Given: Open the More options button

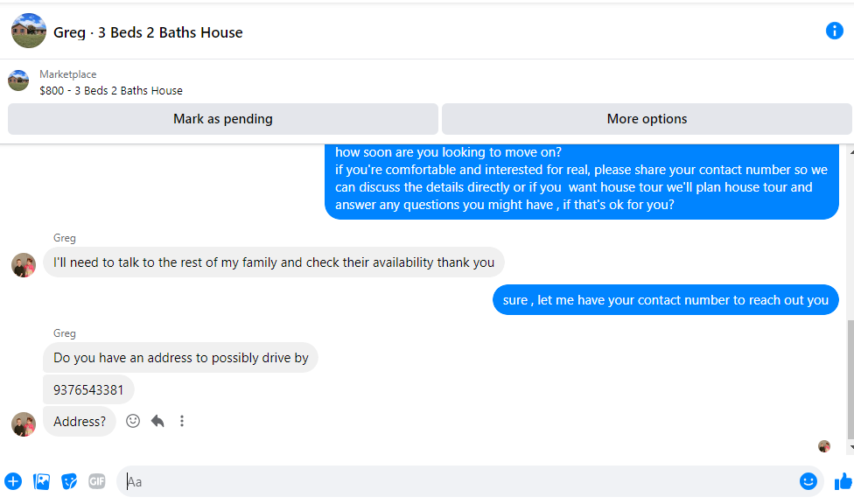Looking at the screenshot, I should pos(647,119).
